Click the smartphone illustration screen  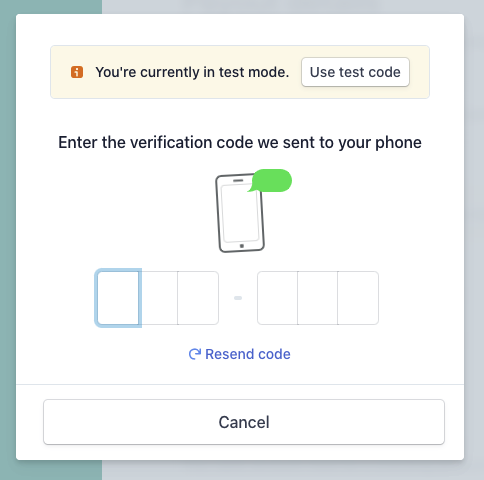pyautogui.click(x=240, y=213)
